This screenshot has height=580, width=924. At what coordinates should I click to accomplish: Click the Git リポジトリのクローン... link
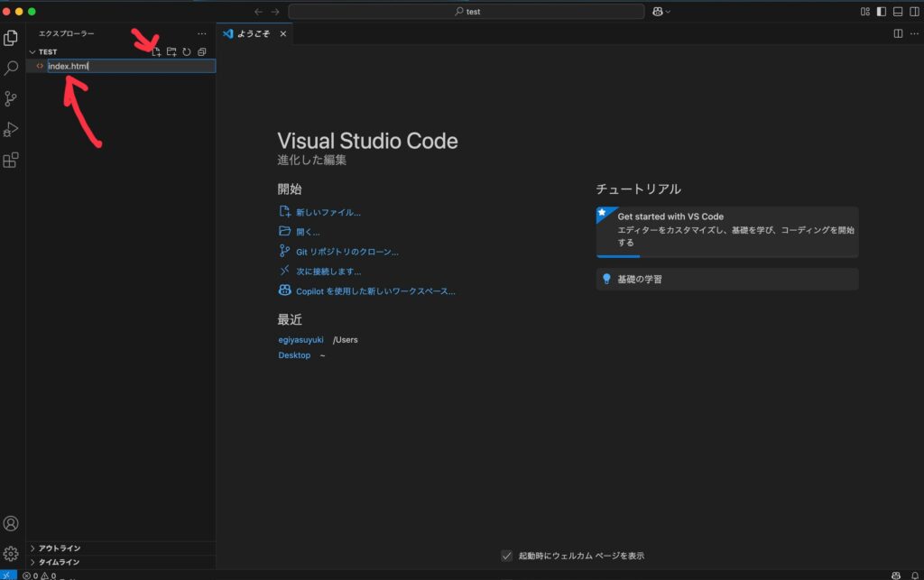click(x=347, y=252)
